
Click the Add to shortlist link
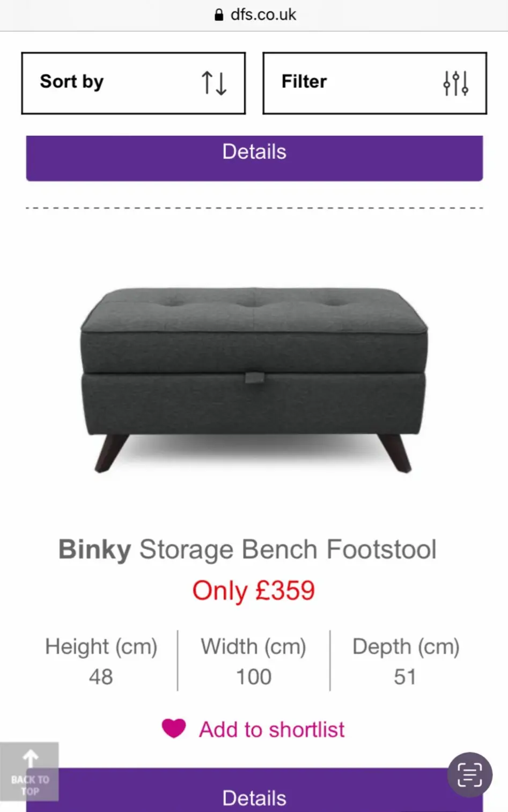[x=271, y=730]
